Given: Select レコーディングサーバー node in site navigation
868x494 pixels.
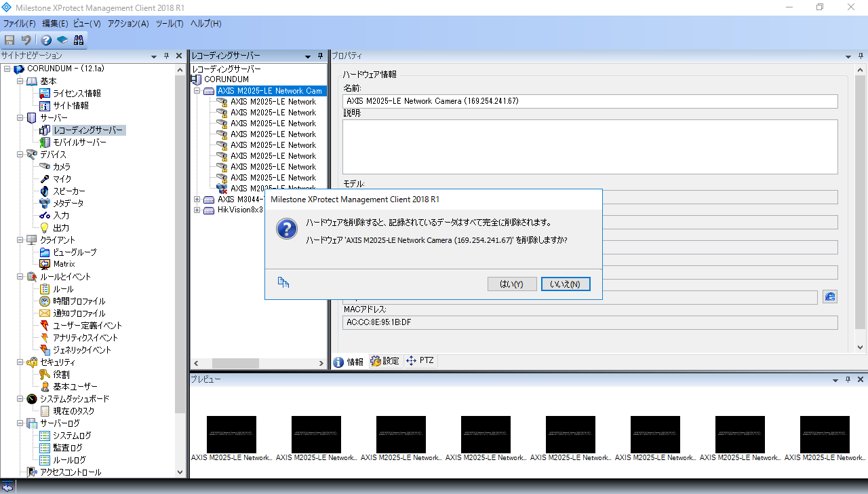Looking at the screenshot, I should 88,130.
